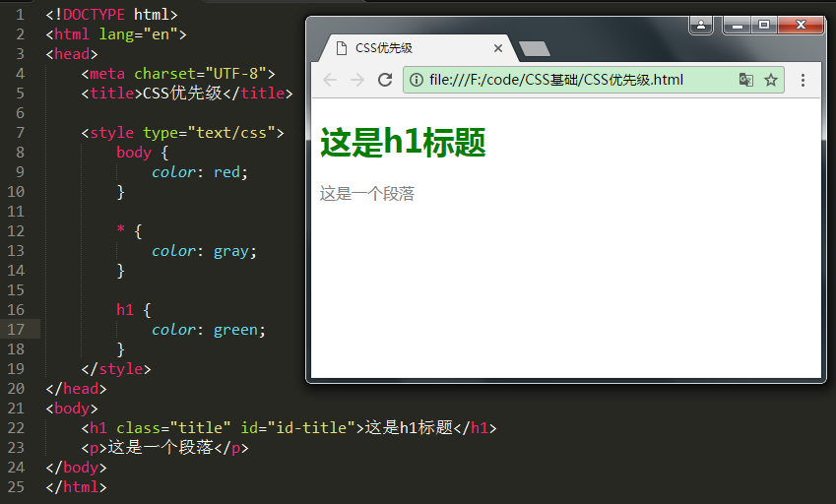The image size is (836, 504).
Task: Select the CSS优先级 browser tab
Action: [418, 48]
